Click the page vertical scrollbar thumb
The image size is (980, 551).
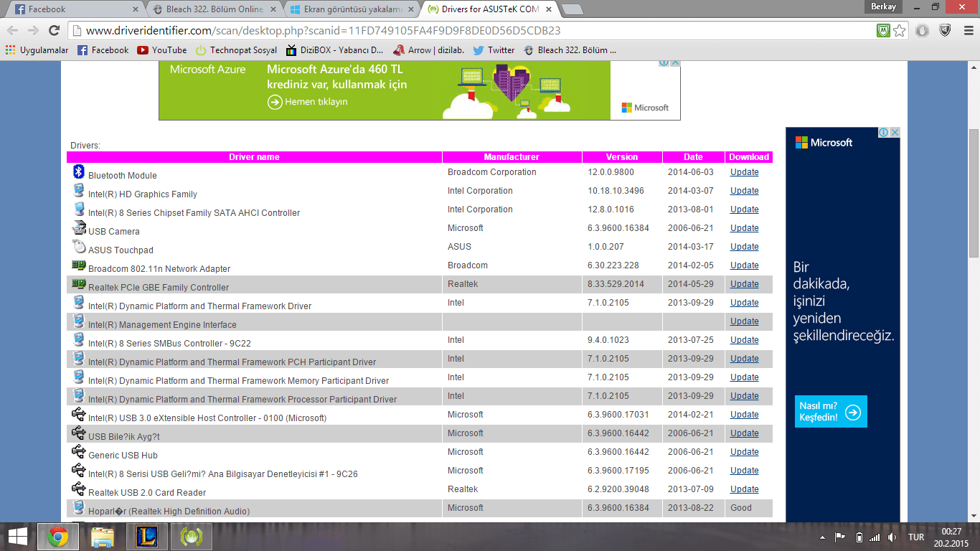pyautogui.click(x=974, y=194)
